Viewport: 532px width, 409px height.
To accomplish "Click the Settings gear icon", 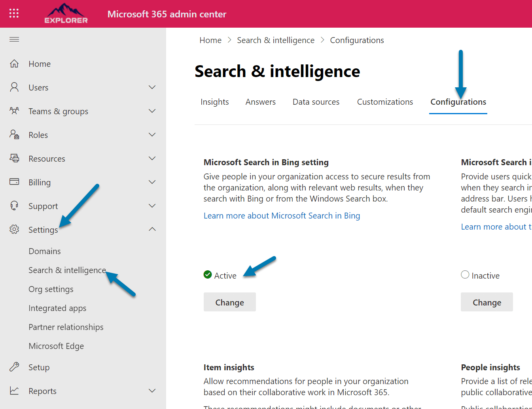I will (14, 229).
